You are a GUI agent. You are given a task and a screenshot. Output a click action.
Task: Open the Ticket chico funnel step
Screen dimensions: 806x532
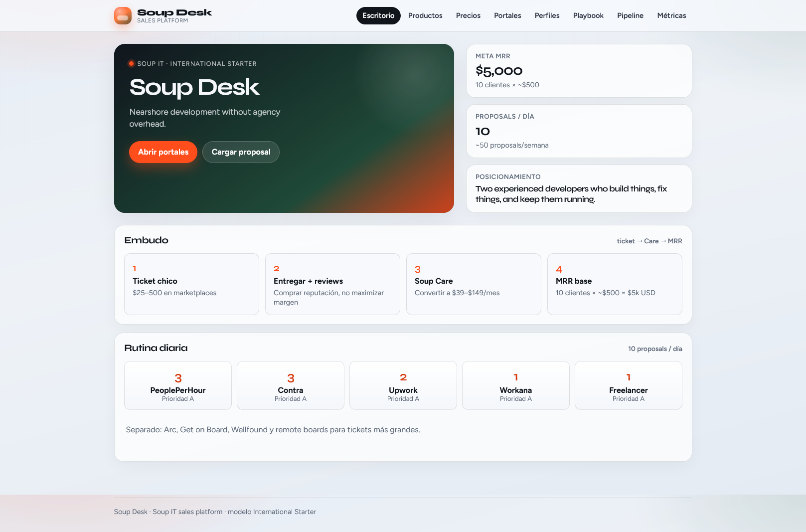pos(191,284)
